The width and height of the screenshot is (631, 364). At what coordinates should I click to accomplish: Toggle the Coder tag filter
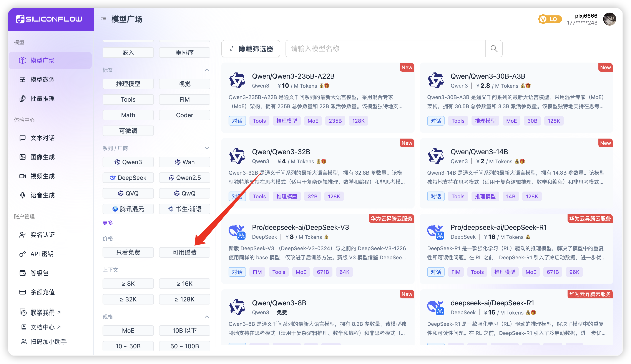[x=184, y=115]
